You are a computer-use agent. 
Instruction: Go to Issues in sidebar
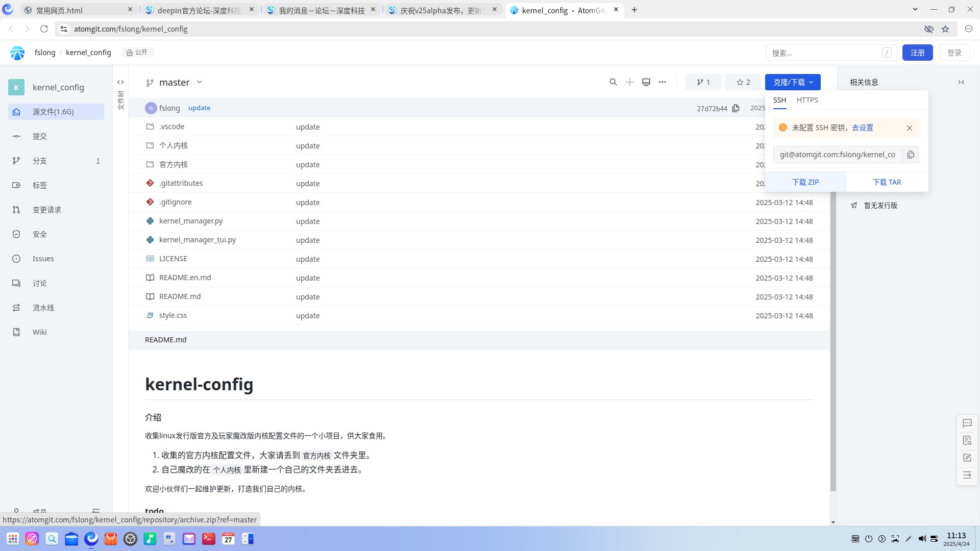(x=56, y=259)
